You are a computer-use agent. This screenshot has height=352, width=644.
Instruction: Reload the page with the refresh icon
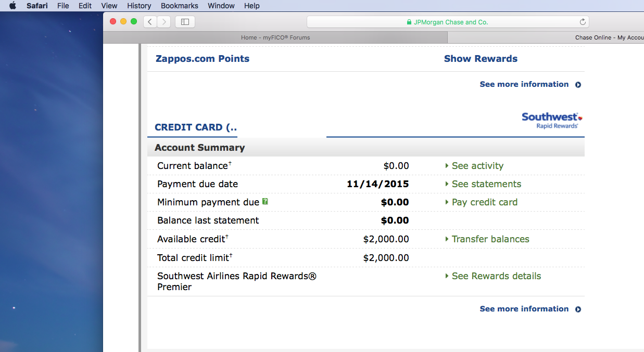pos(583,22)
